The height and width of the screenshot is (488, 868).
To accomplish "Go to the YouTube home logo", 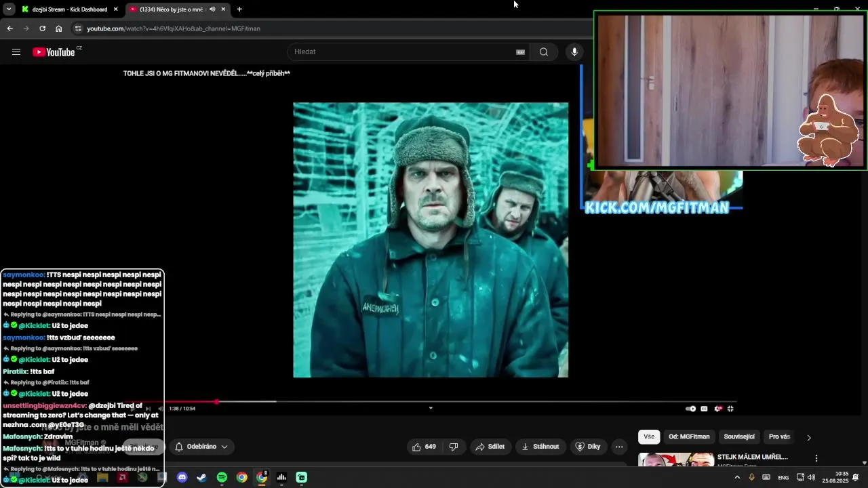I will [54, 52].
